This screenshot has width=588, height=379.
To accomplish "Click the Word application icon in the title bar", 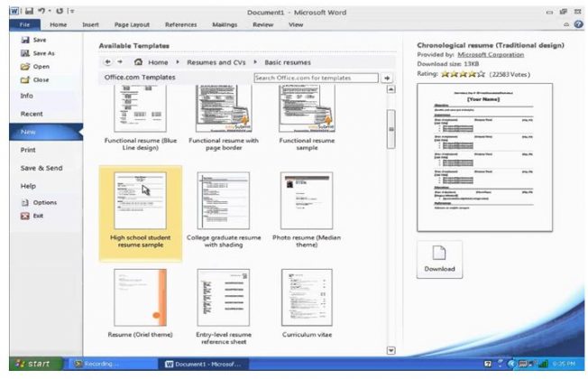I will click(x=14, y=11).
